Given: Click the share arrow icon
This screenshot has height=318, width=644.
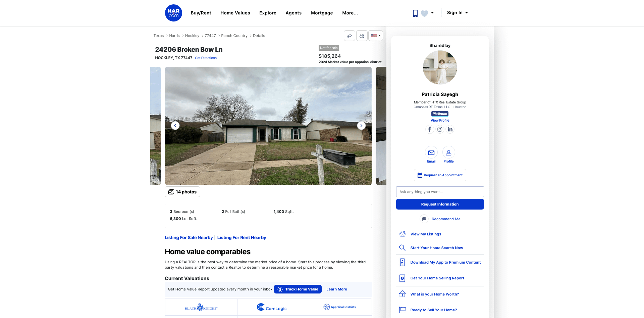Looking at the screenshot, I should [350, 36].
